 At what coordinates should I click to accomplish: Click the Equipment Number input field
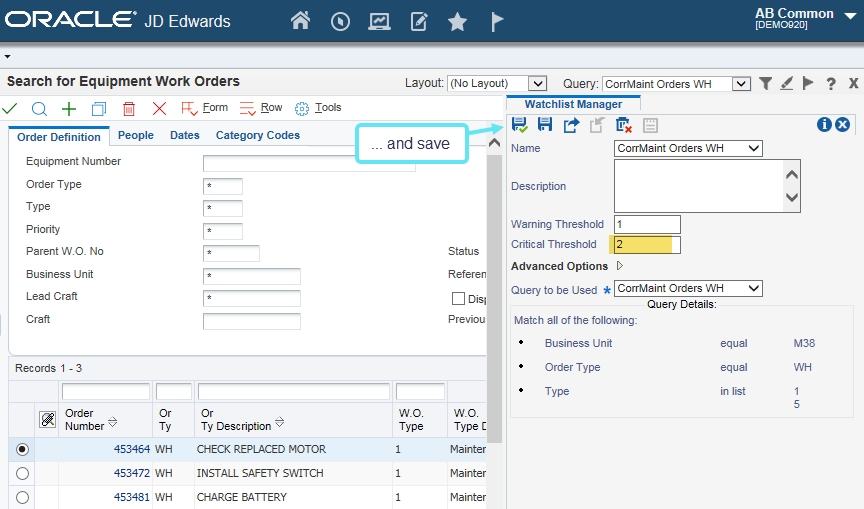[x=309, y=163]
